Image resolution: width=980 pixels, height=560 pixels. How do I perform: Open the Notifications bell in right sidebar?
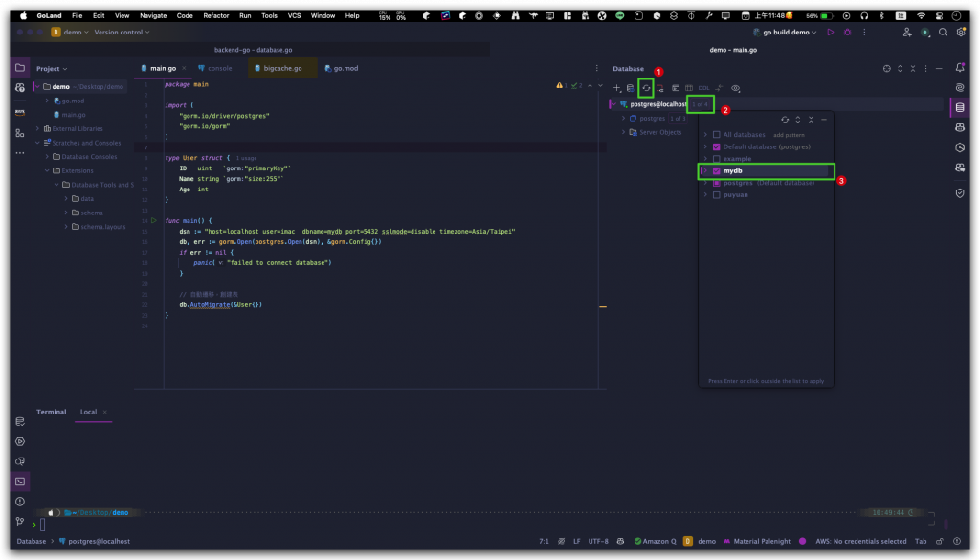(x=960, y=69)
